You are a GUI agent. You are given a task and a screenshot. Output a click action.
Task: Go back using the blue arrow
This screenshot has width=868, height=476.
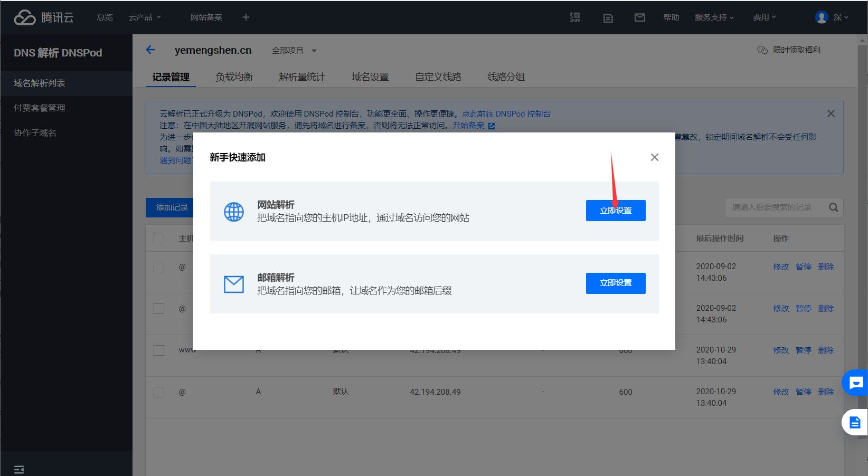pyautogui.click(x=150, y=50)
